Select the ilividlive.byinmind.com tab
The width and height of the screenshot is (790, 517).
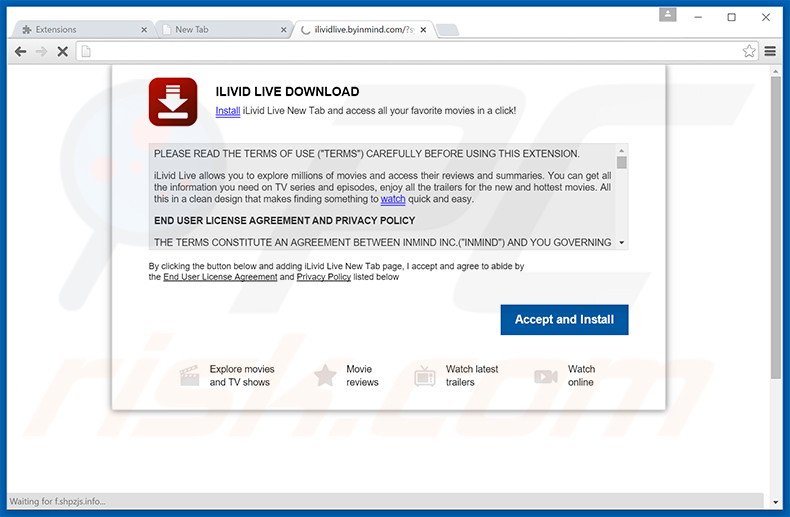click(363, 30)
